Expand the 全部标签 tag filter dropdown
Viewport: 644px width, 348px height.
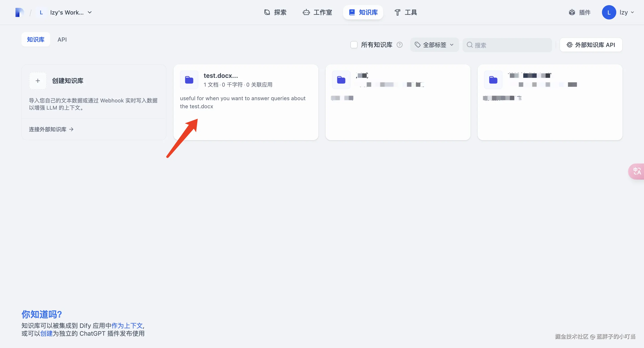coord(434,45)
